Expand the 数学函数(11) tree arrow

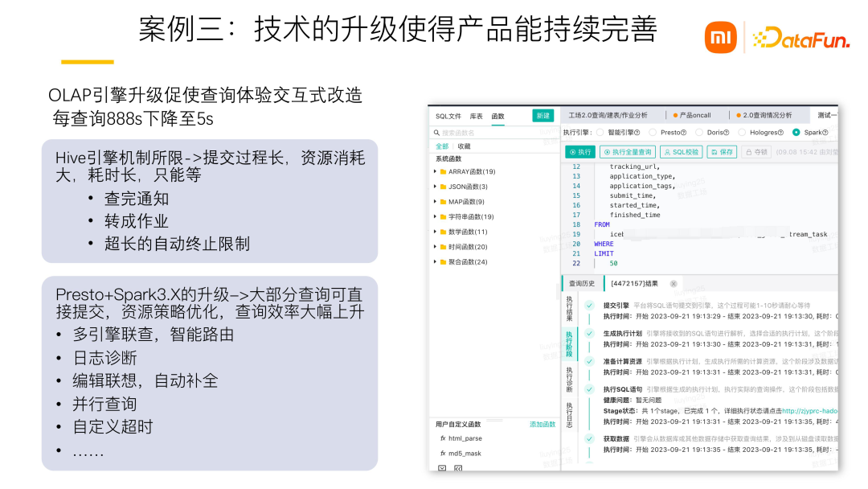pos(435,232)
